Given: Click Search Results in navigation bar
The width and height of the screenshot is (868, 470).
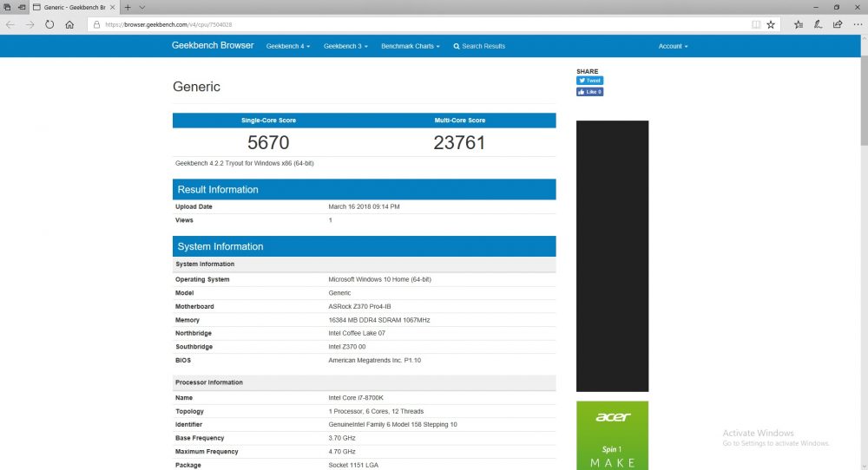Looking at the screenshot, I should click(x=479, y=47).
